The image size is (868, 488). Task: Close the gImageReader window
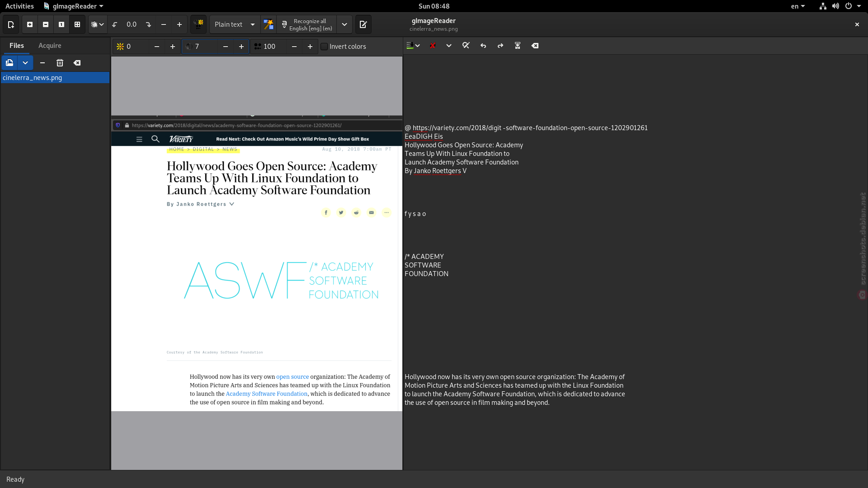pos(857,24)
